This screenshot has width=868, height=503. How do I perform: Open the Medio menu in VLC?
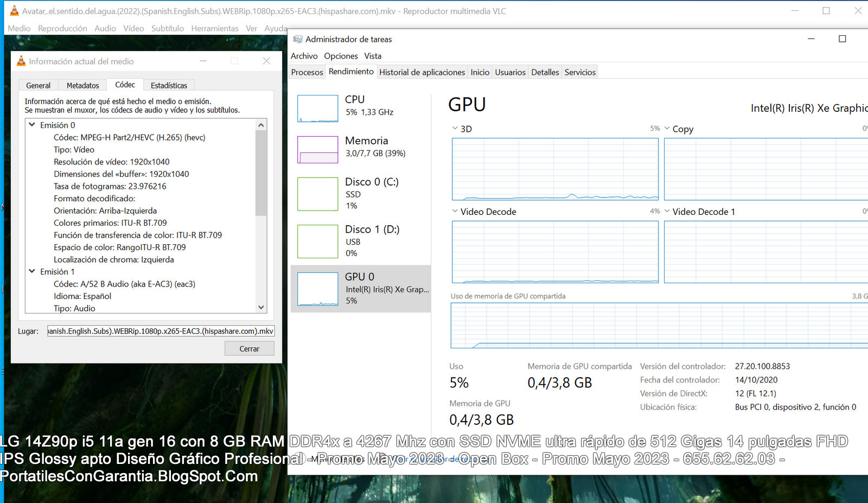pyautogui.click(x=19, y=28)
